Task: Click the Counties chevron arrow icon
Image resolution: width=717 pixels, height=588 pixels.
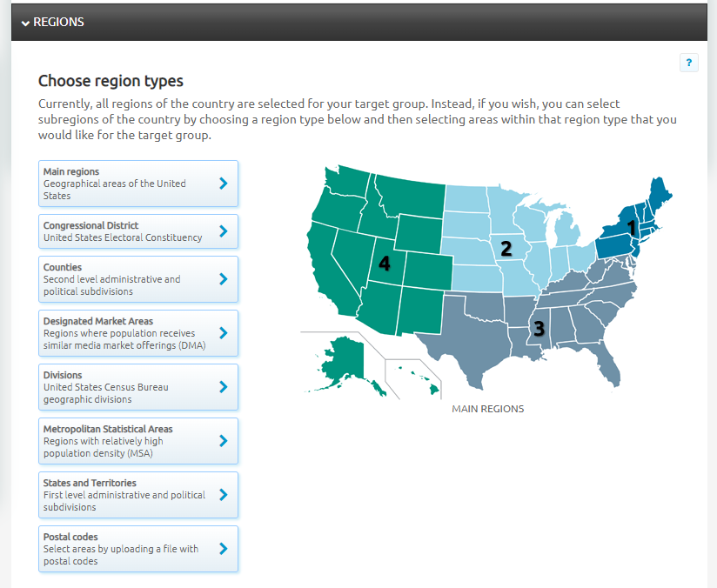Action: pyautogui.click(x=224, y=279)
